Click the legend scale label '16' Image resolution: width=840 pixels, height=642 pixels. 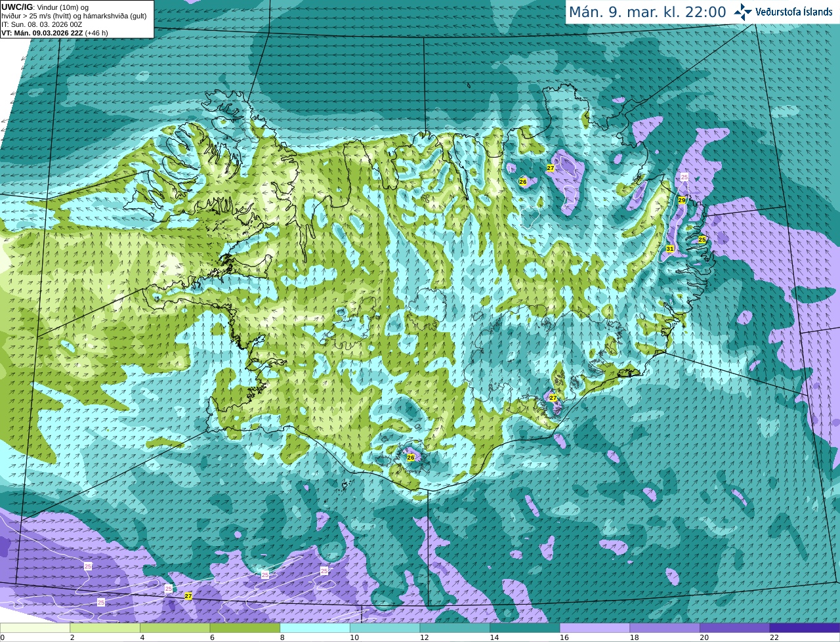click(564, 637)
